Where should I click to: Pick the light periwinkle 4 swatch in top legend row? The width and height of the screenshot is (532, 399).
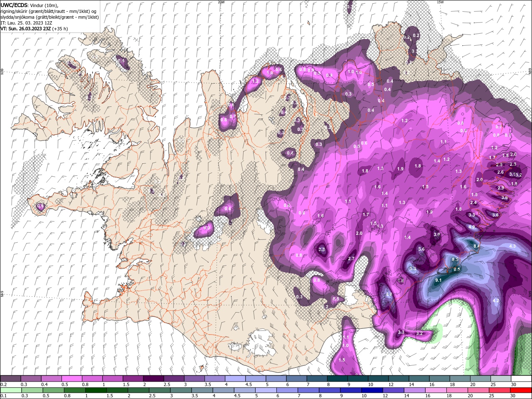[235, 379]
